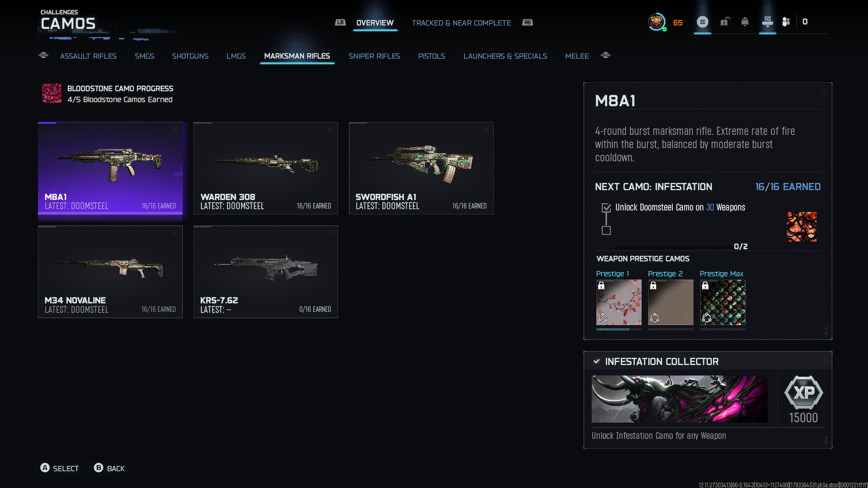
Task: Click the "15000" XP reward value
Action: pos(803,418)
